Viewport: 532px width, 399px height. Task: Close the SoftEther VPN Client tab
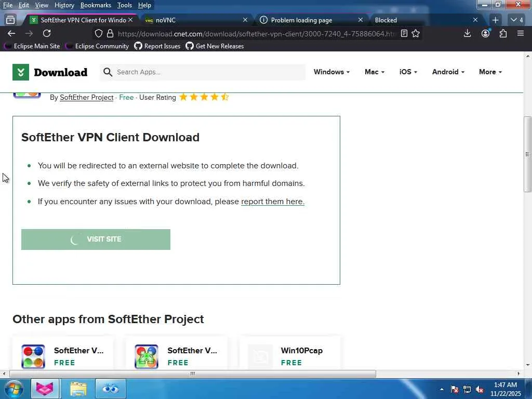click(130, 20)
